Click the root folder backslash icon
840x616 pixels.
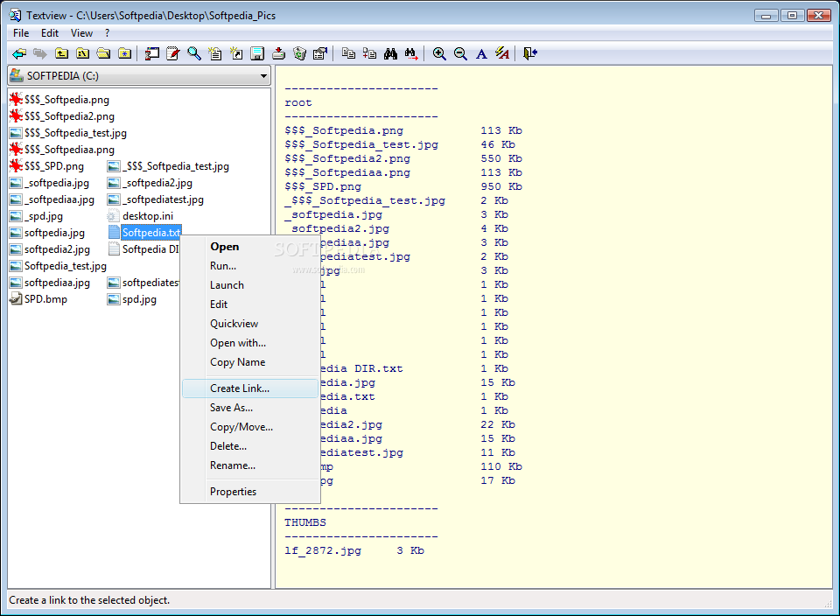coord(82,53)
